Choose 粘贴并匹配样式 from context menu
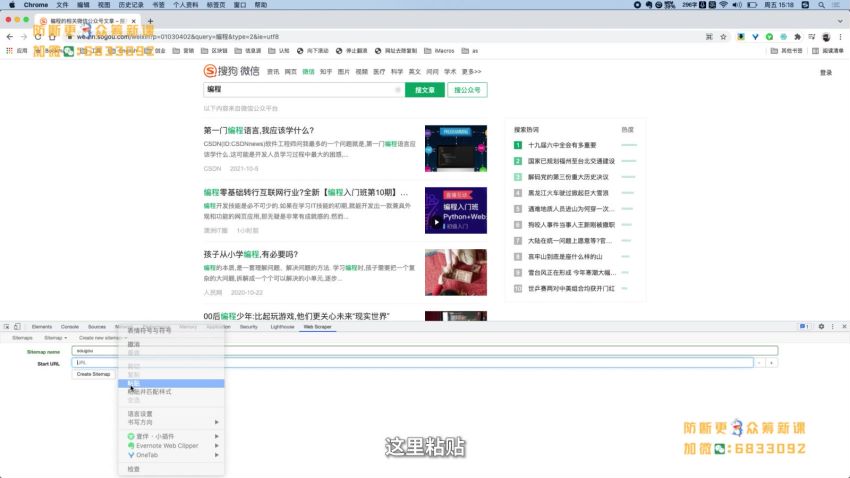850x478 pixels. (171, 392)
